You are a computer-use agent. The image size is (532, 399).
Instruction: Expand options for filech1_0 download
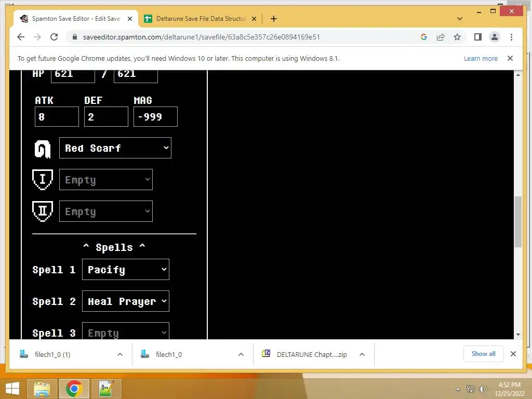click(x=241, y=354)
